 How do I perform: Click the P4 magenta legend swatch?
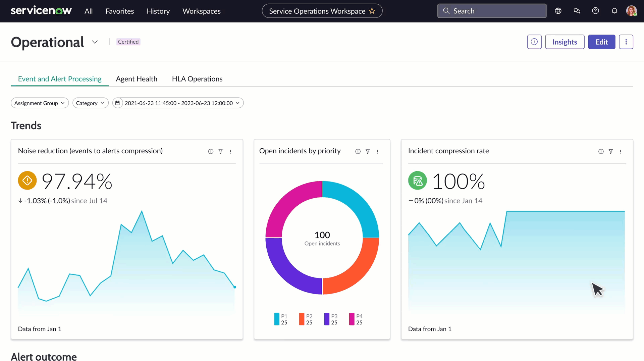tap(352, 319)
